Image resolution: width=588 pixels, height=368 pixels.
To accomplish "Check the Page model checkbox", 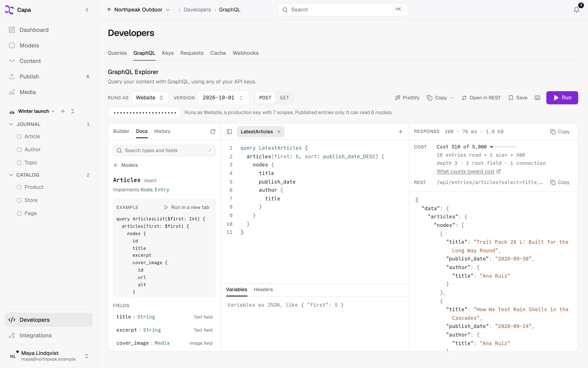I will pos(19,213).
